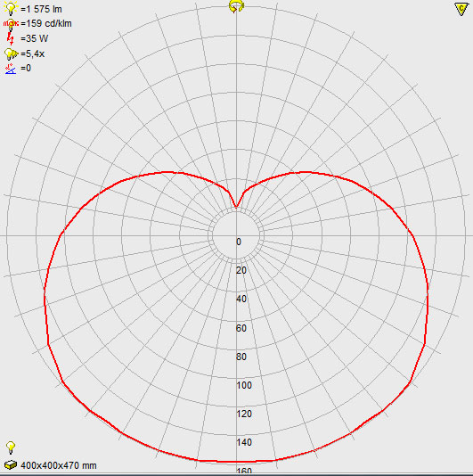
Task: Click the =1 575 lm flux value
Action: (x=41, y=9)
